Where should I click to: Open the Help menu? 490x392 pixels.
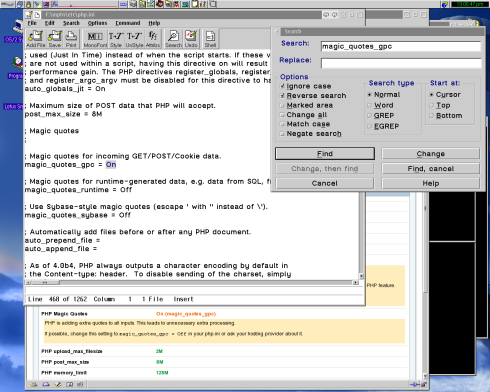click(x=154, y=23)
